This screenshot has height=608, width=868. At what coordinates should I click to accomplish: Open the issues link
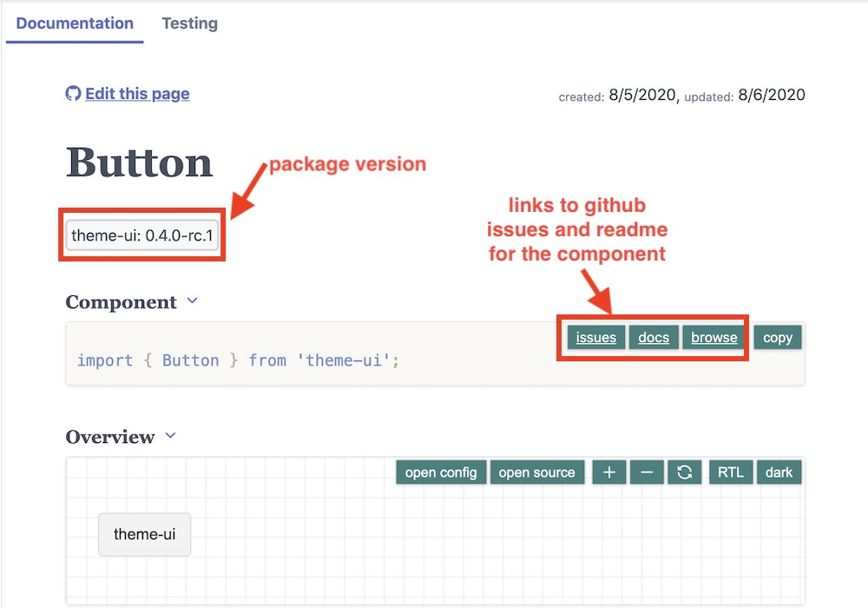tap(596, 337)
